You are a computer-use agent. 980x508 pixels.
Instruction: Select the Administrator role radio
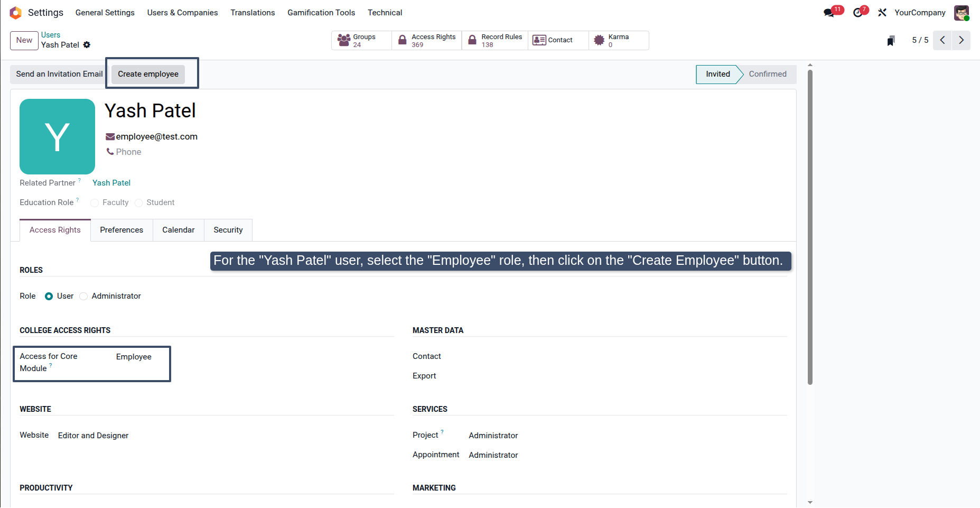(83, 297)
